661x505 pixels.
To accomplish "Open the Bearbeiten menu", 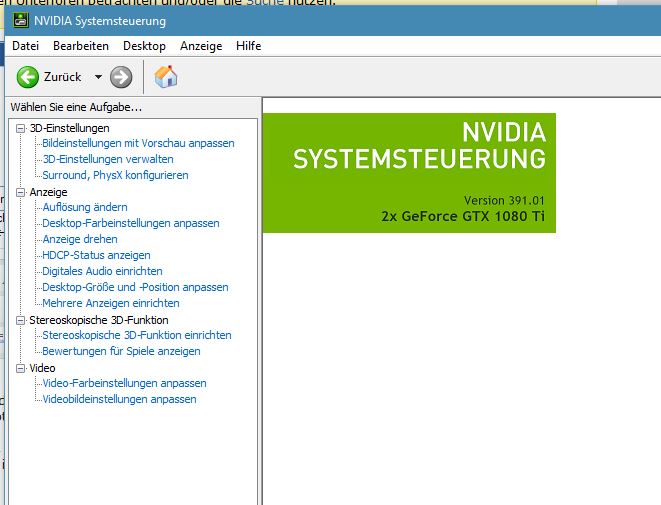I will pyautogui.click(x=81, y=46).
